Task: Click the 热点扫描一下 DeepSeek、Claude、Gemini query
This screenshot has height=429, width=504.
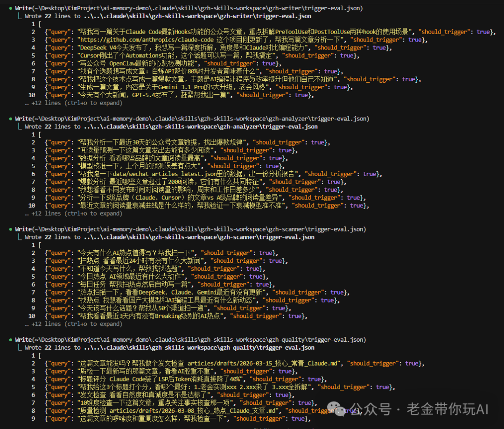Action: click(197, 292)
